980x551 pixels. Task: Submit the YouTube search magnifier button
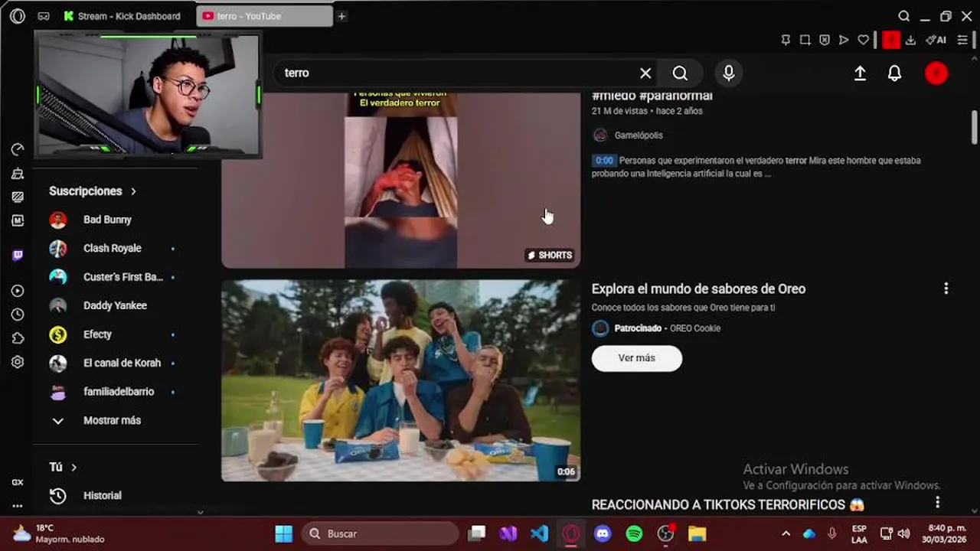coord(680,73)
